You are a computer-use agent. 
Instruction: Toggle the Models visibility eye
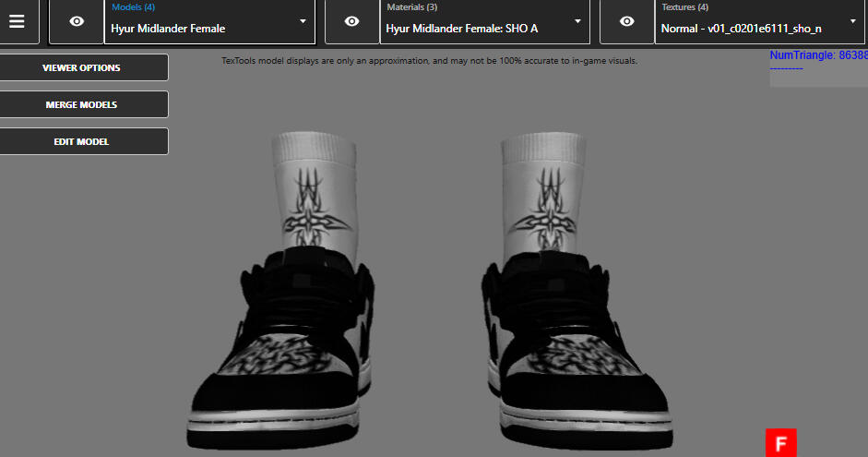(77, 21)
